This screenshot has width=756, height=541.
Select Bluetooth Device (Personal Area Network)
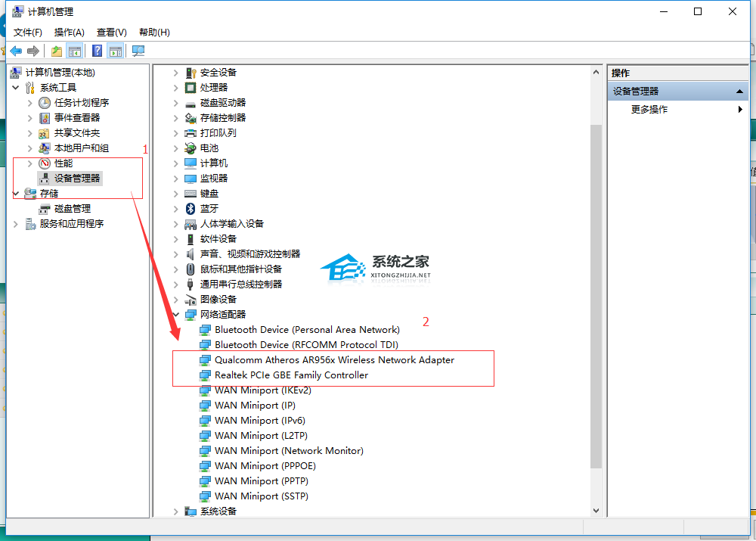tap(307, 330)
